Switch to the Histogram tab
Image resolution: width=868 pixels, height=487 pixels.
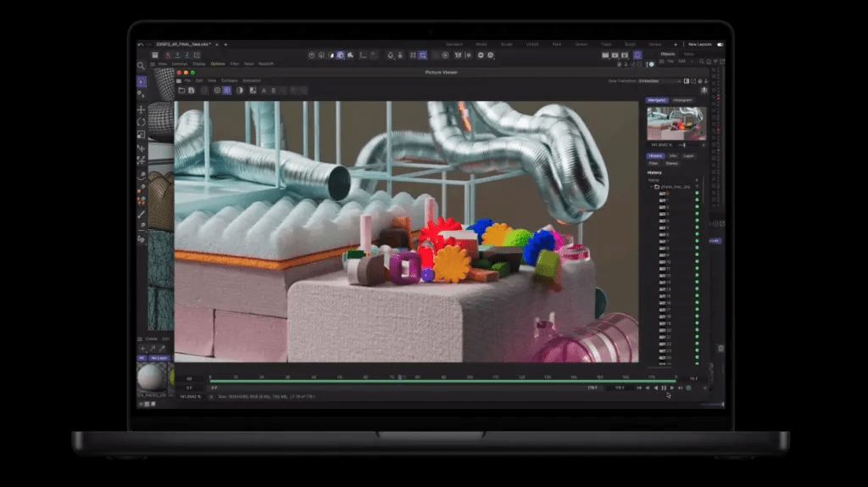point(682,100)
